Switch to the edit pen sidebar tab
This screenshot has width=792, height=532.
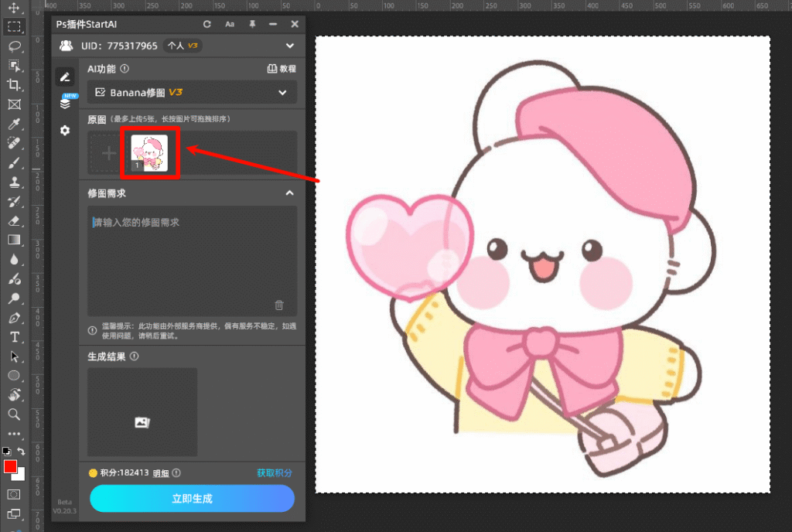(65, 76)
